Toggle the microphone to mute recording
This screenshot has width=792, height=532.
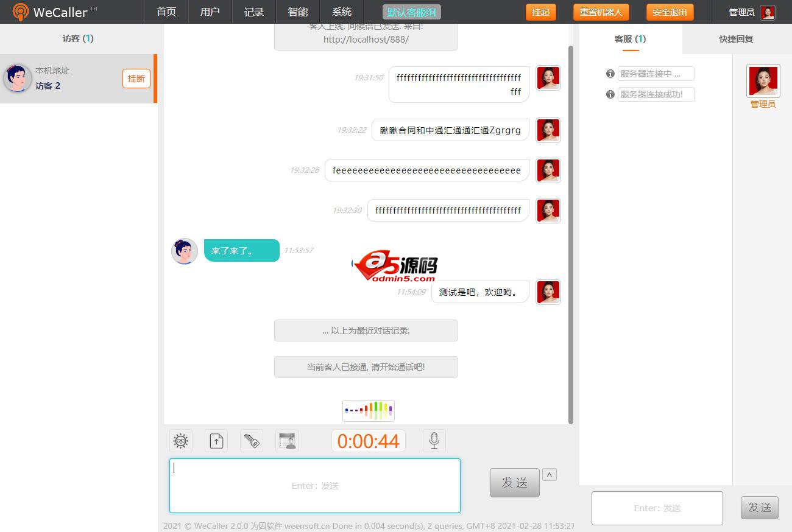pos(433,440)
